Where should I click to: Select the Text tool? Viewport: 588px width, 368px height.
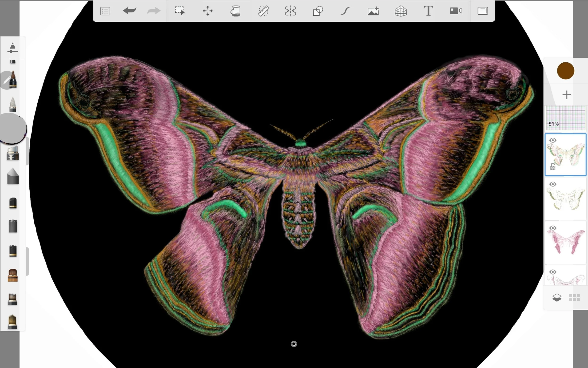point(428,11)
